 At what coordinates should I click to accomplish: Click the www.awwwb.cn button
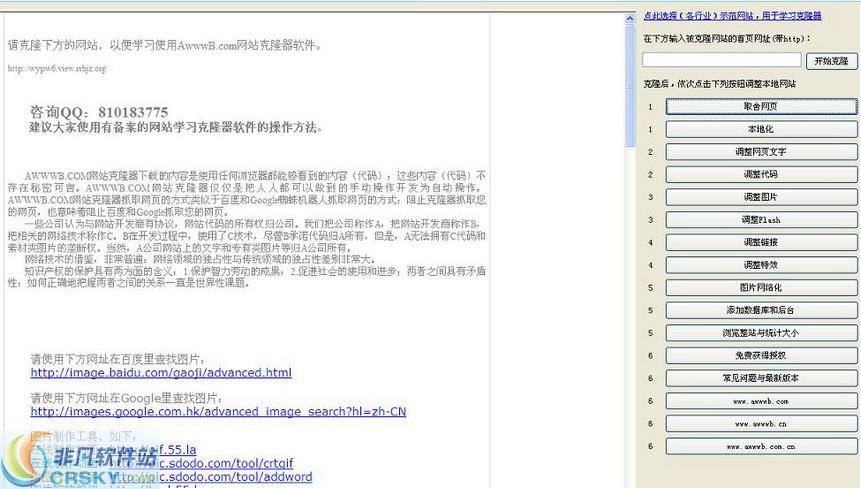(761, 423)
